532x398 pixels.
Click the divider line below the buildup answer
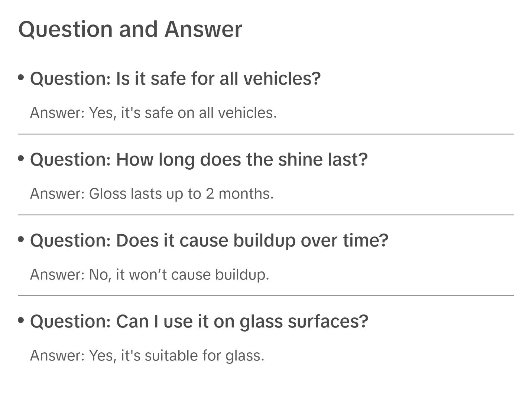coord(266,296)
